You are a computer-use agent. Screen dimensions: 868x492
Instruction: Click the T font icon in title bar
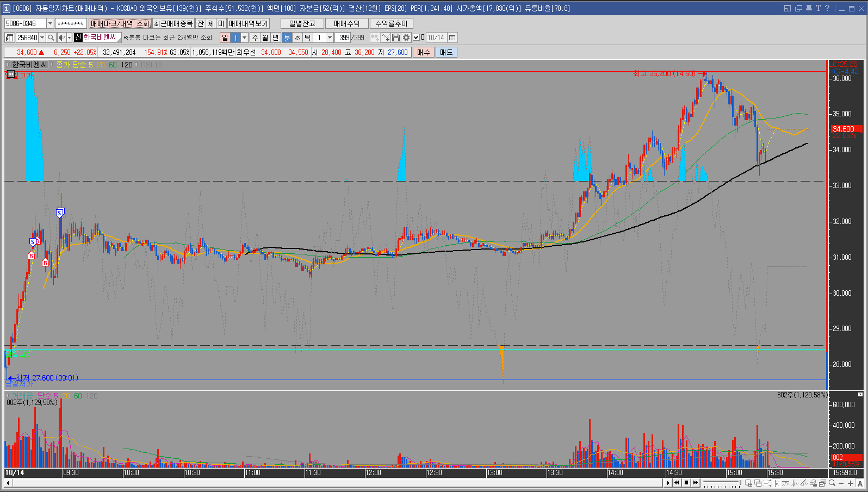818,8
